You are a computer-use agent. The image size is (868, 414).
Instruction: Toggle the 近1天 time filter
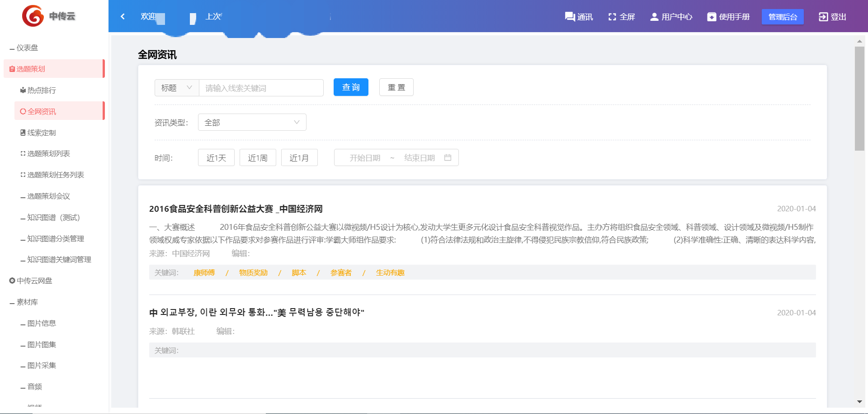(216, 157)
